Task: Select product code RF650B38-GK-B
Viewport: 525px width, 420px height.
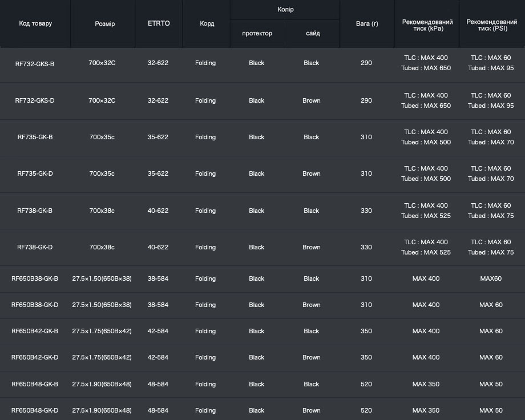Action: click(35, 278)
